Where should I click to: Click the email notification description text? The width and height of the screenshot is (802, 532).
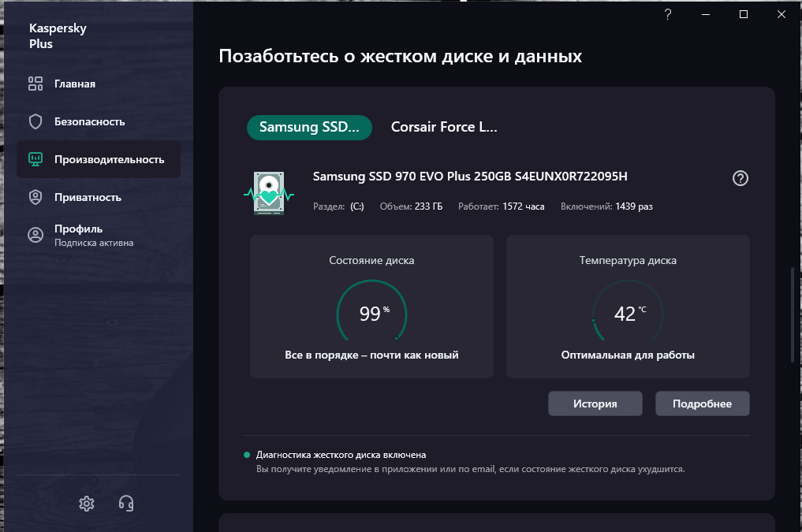click(x=470, y=469)
